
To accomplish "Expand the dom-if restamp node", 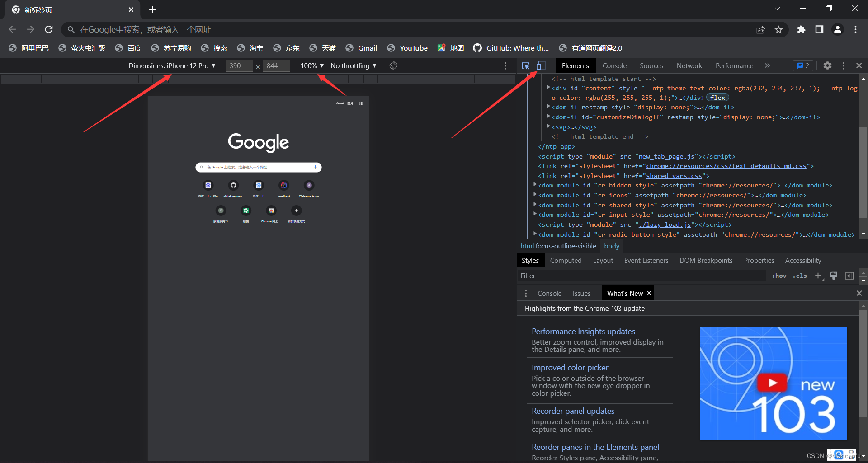I will (x=548, y=107).
